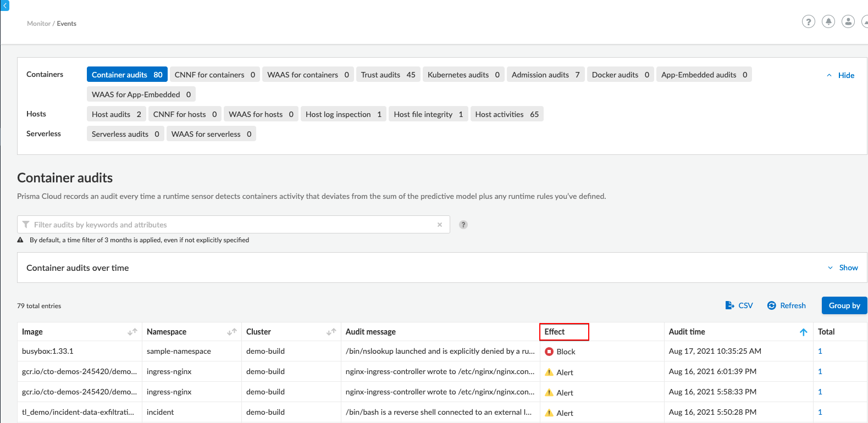Open the Host log inspection tab

(344, 114)
